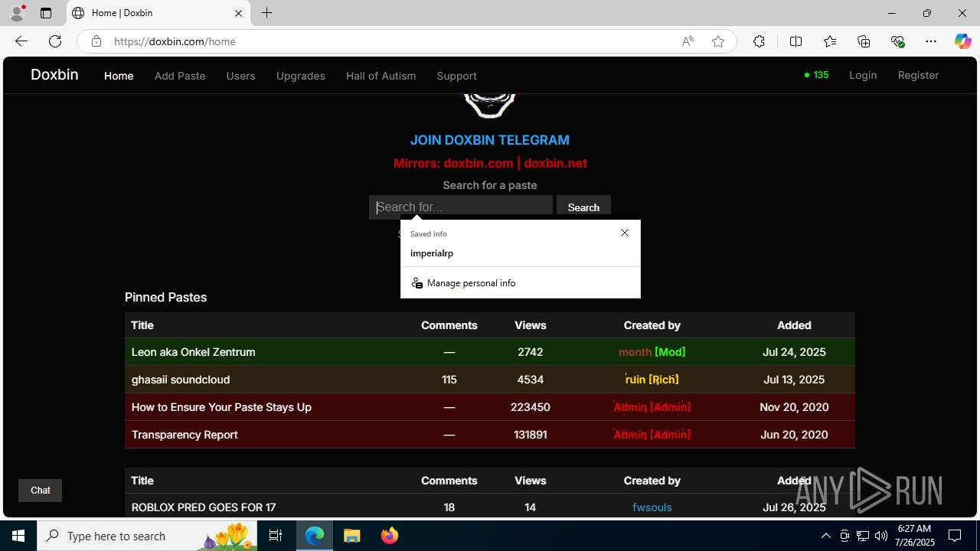Open the Windows notification center
Screen dimensions: 980x551
955,536
